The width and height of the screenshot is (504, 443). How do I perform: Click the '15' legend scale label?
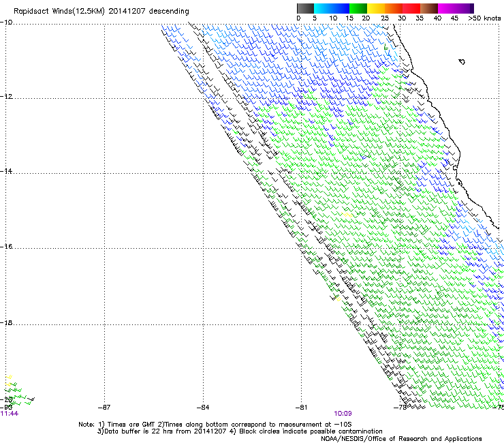[349, 18]
